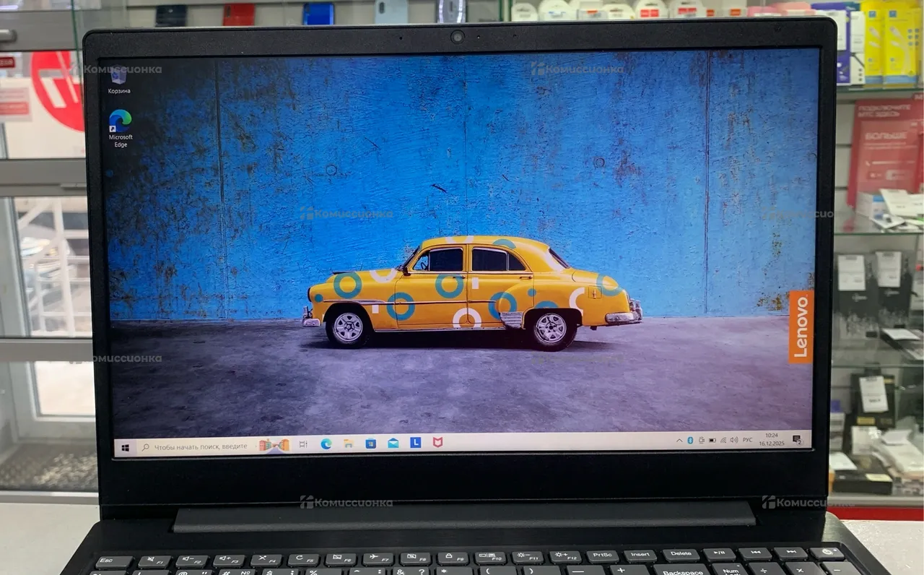Open Task View from the taskbar
Viewport: 924px width, 575px height.
tap(303, 444)
